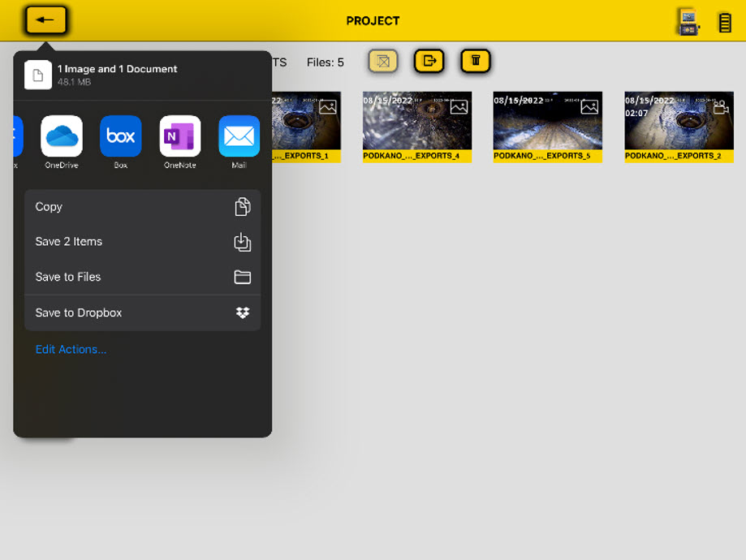Click the image type icon on EXPORTS_5

[589, 107]
